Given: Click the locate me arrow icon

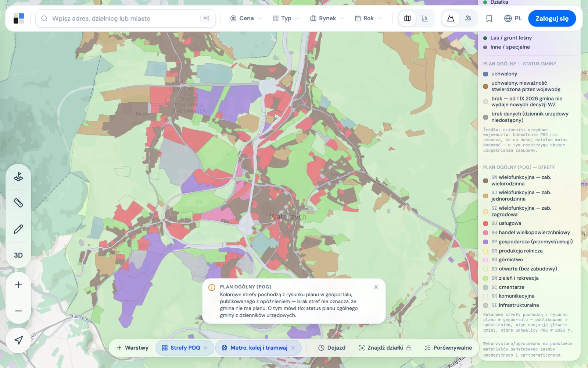Looking at the screenshot, I should click(18, 340).
